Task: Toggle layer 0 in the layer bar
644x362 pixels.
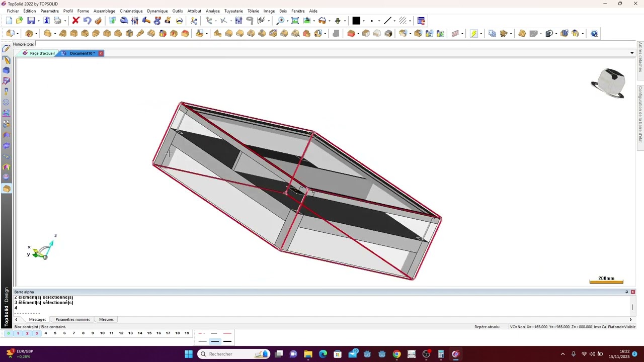Action: pos(9,333)
